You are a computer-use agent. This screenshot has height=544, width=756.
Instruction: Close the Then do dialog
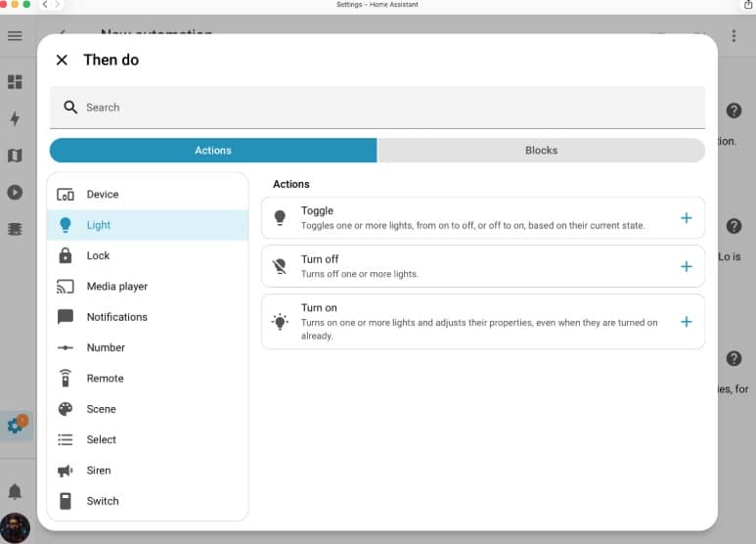click(62, 60)
